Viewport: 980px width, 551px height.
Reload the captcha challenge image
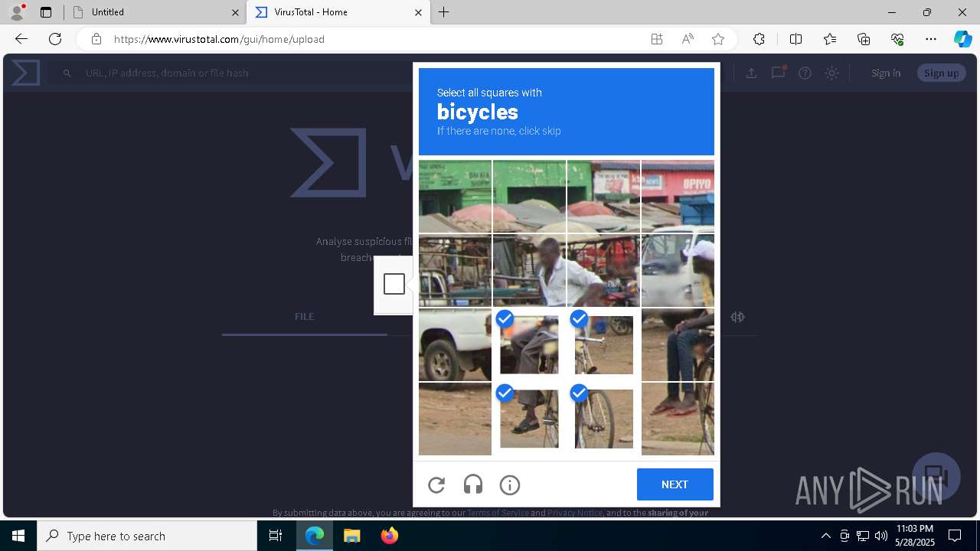[436, 484]
